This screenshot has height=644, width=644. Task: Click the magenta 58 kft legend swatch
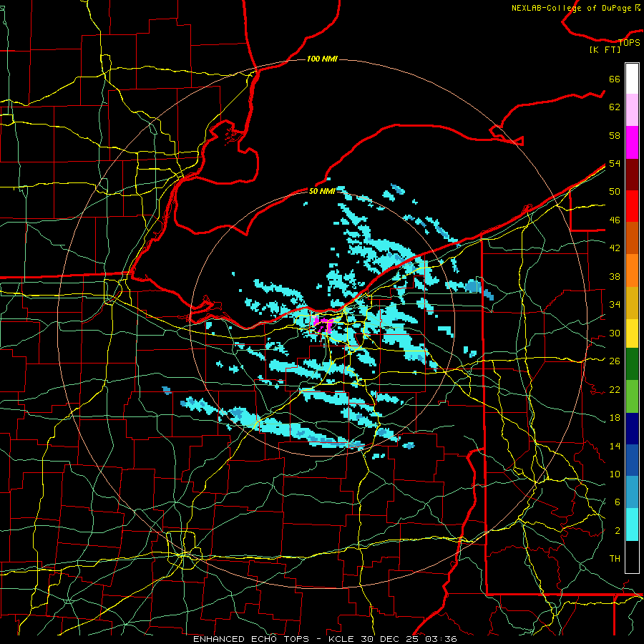632,142
